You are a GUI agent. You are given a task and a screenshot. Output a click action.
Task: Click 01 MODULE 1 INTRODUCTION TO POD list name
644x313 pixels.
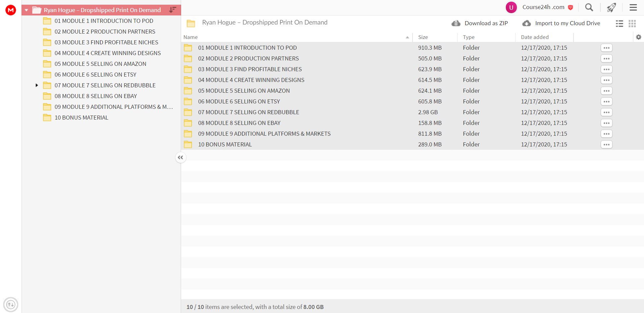(x=248, y=48)
